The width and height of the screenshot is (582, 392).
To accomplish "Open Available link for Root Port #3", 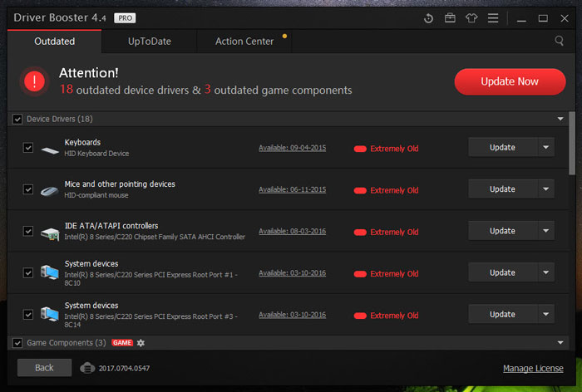I will pyautogui.click(x=293, y=315).
